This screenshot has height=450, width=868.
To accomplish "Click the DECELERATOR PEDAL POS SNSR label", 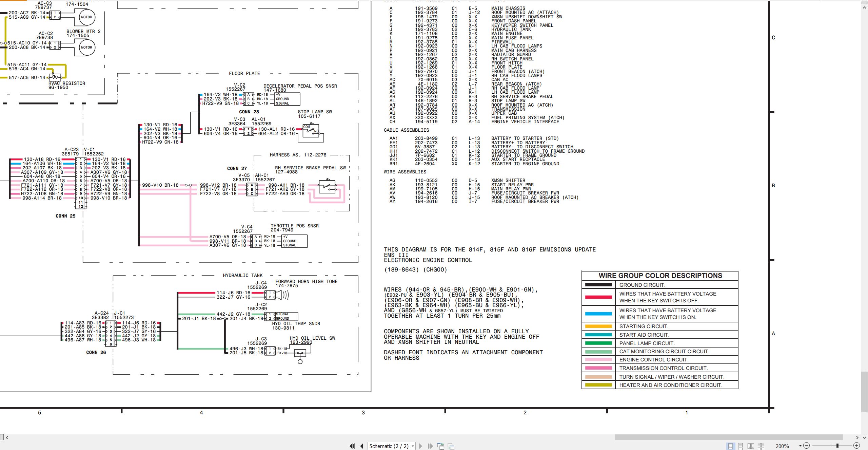I will click(x=300, y=86).
